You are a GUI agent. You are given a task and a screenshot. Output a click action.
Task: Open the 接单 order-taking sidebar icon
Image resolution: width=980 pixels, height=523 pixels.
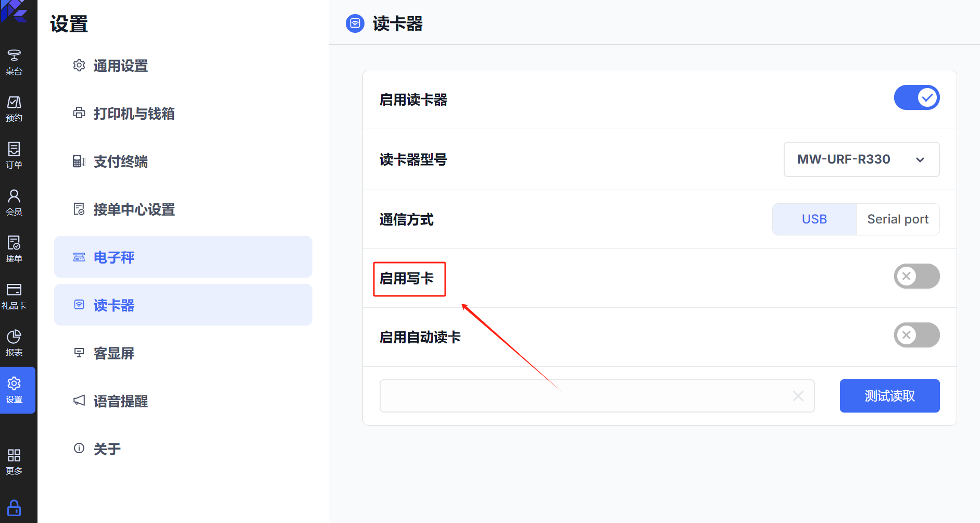coord(14,250)
